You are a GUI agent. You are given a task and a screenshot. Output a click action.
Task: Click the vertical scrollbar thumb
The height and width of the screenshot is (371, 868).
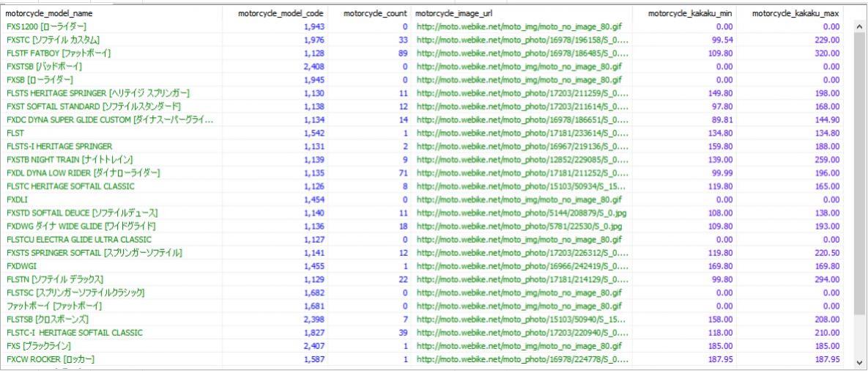click(861, 175)
